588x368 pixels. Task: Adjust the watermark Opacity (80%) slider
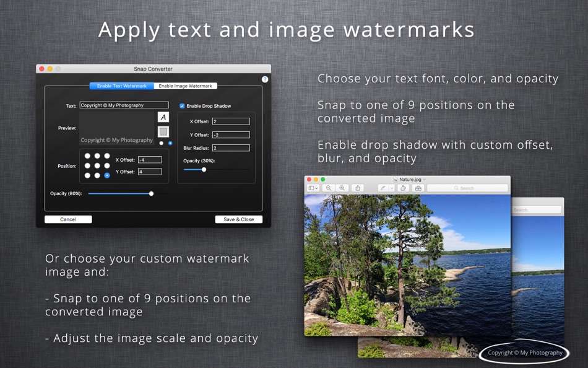point(151,194)
